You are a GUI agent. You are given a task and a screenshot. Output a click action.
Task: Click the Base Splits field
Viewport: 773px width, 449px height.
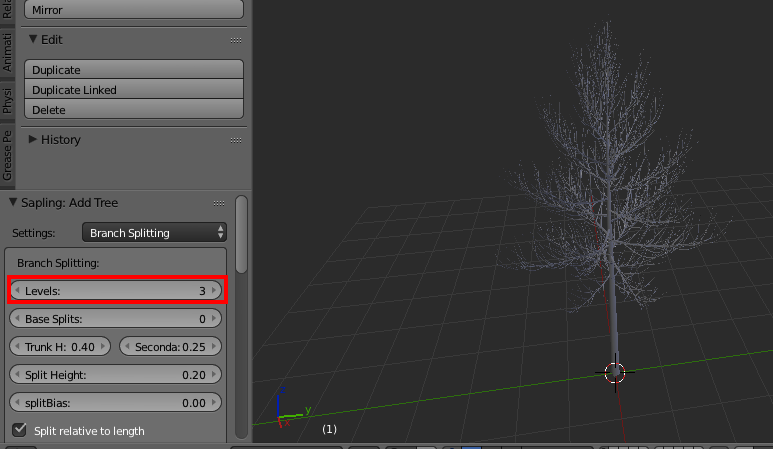[115, 318]
